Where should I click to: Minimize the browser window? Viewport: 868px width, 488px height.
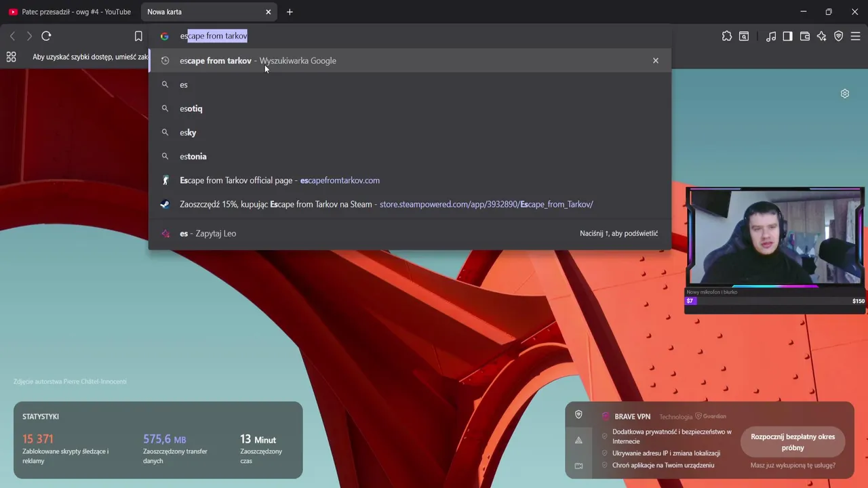(x=804, y=12)
